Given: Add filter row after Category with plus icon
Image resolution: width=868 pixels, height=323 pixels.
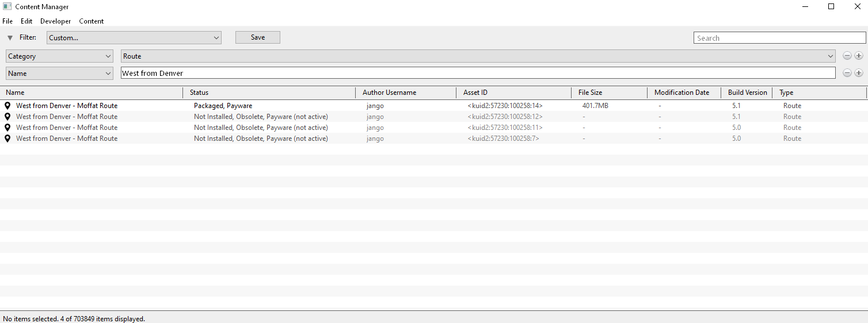Looking at the screenshot, I should [x=859, y=56].
